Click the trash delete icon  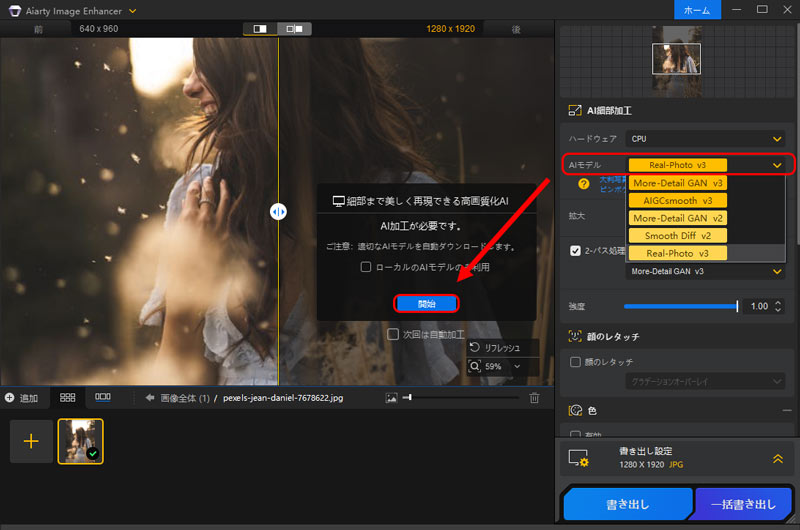coord(534,398)
